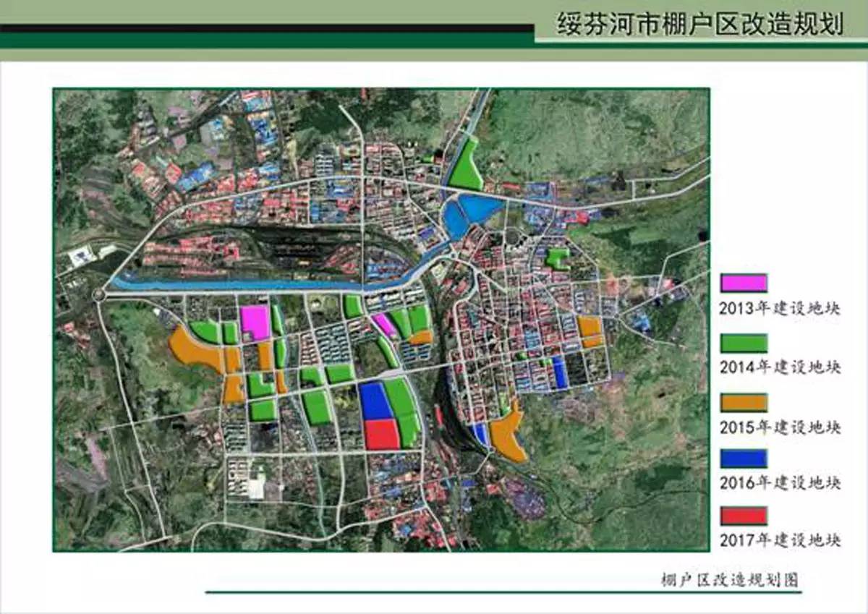Click the legend label 2014年建设地块
The height and width of the screenshot is (614, 868).
pyautogui.click(x=780, y=367)
